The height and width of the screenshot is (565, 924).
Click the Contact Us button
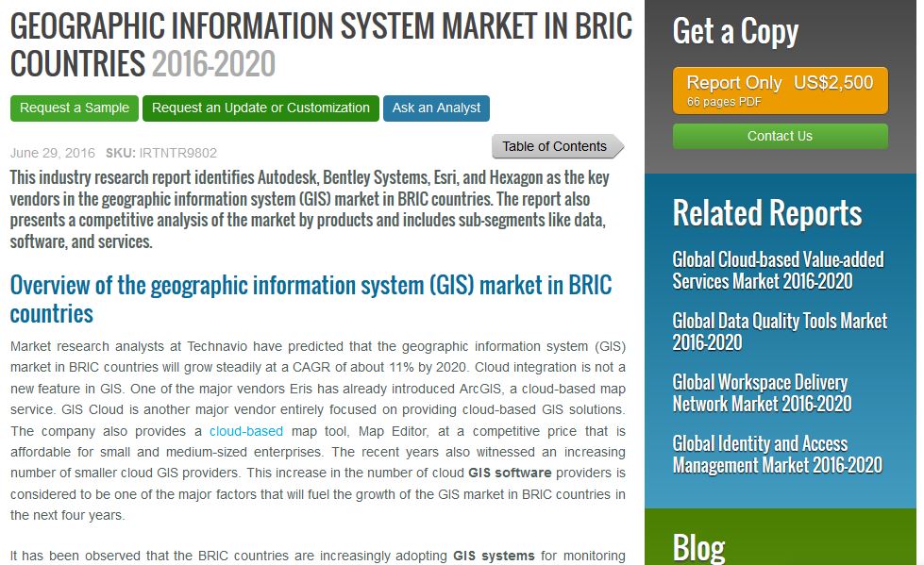[780, 136]
